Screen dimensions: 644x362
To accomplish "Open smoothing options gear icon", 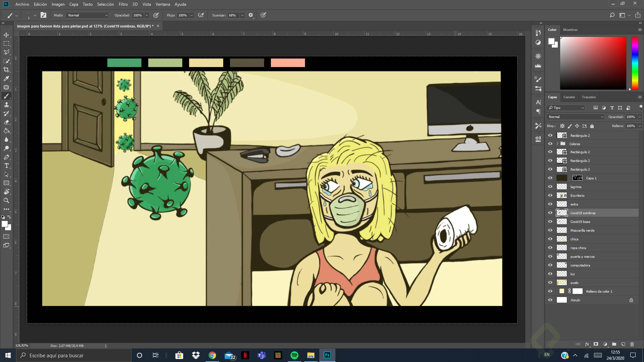I will tap(251, 15).
